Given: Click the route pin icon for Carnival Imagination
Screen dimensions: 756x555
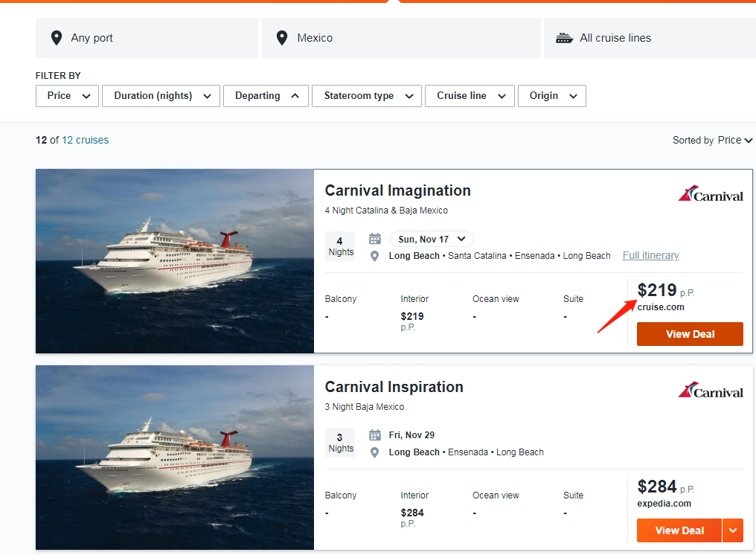Looking at the screenshot, I should [374, 256].
